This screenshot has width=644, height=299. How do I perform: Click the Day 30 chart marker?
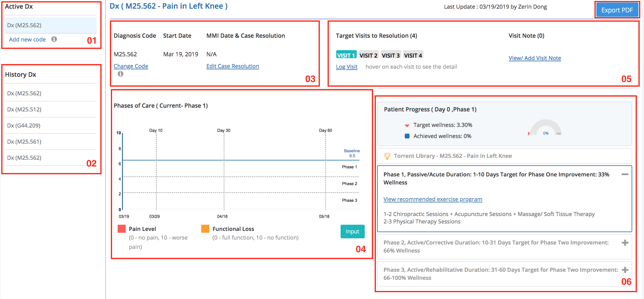[224, 130]
